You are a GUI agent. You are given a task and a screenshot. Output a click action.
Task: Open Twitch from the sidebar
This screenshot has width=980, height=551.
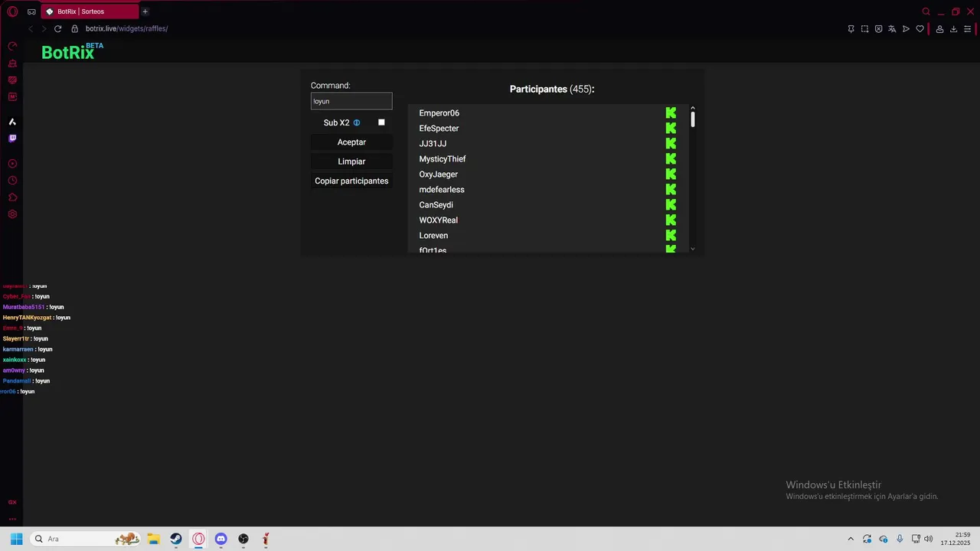tap(12, 139)
